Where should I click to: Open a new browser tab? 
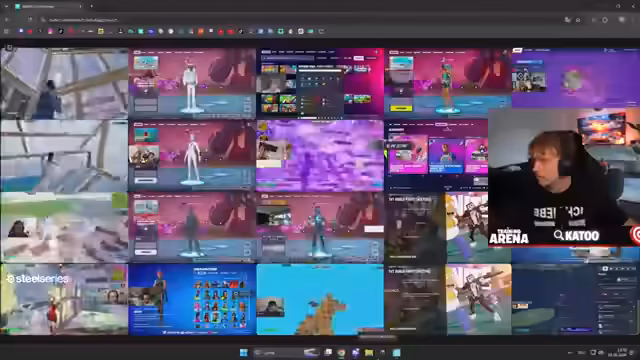[91, 6]
